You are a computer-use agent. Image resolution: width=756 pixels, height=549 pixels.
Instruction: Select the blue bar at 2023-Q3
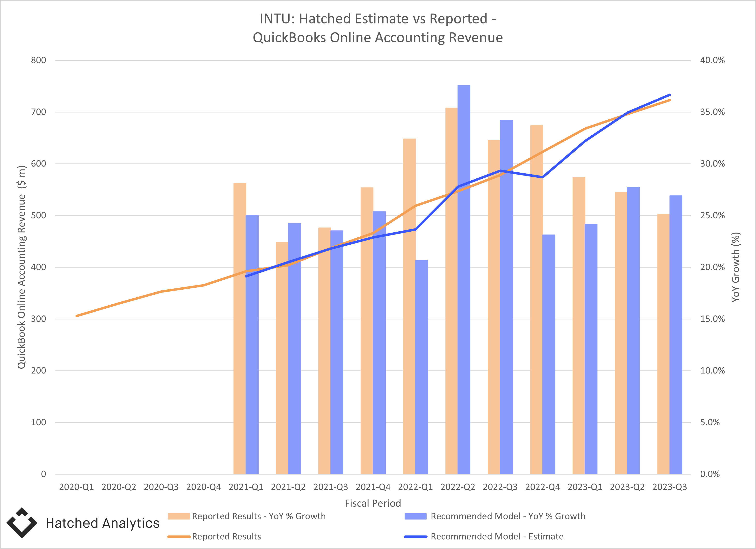pyautogui.click(x=676, y=335)
